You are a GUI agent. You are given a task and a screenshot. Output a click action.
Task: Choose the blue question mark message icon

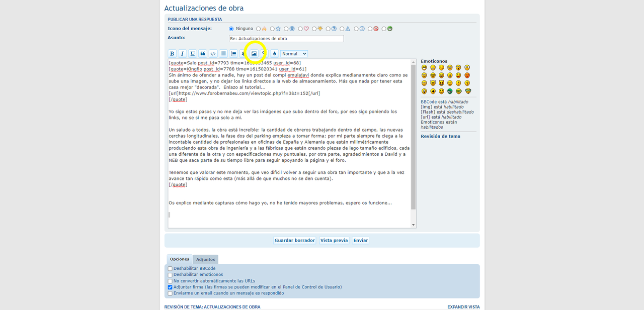click(328, 29)
